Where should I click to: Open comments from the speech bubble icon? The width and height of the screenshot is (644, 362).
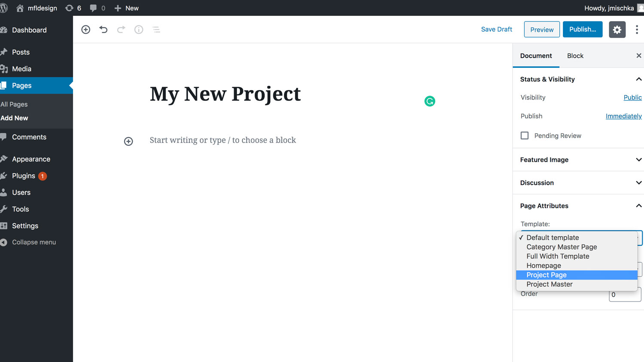tap(93, 8)
